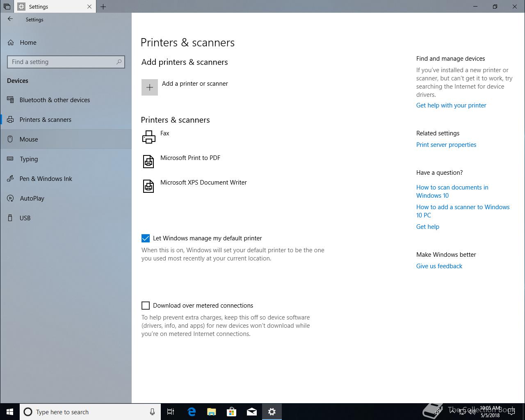The height and width of the screenshot is (420, 525).
Task: Open Print server properties link
Action: point(446,145)
